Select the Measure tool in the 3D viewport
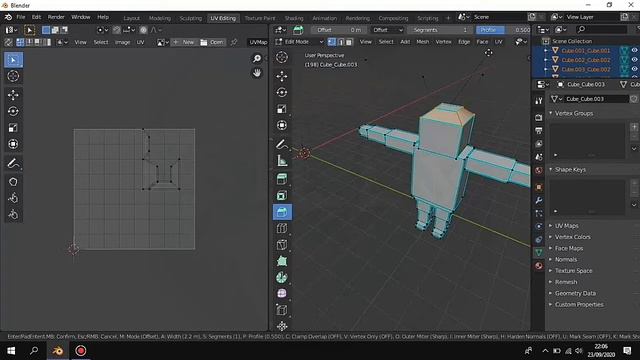 coord(282,160)
